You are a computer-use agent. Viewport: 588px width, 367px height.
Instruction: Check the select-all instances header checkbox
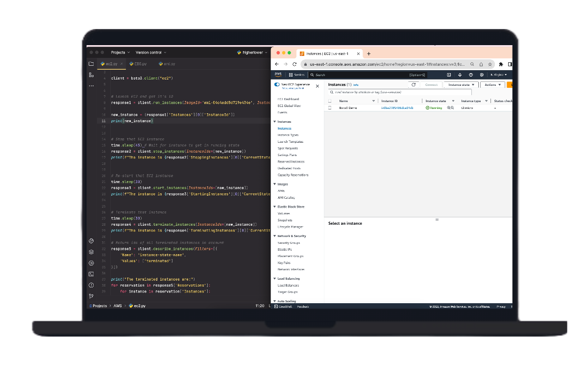coord(330,101)
